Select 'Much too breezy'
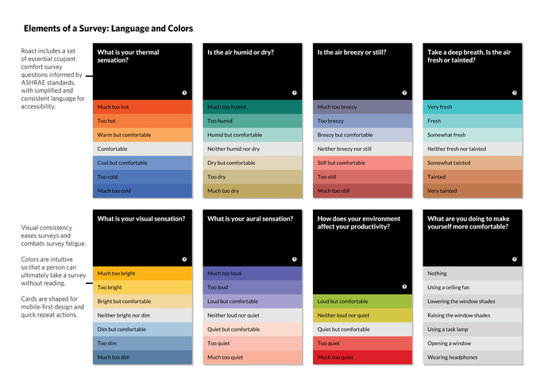Viewport: 552px width, 392px height. click(363, 107)
